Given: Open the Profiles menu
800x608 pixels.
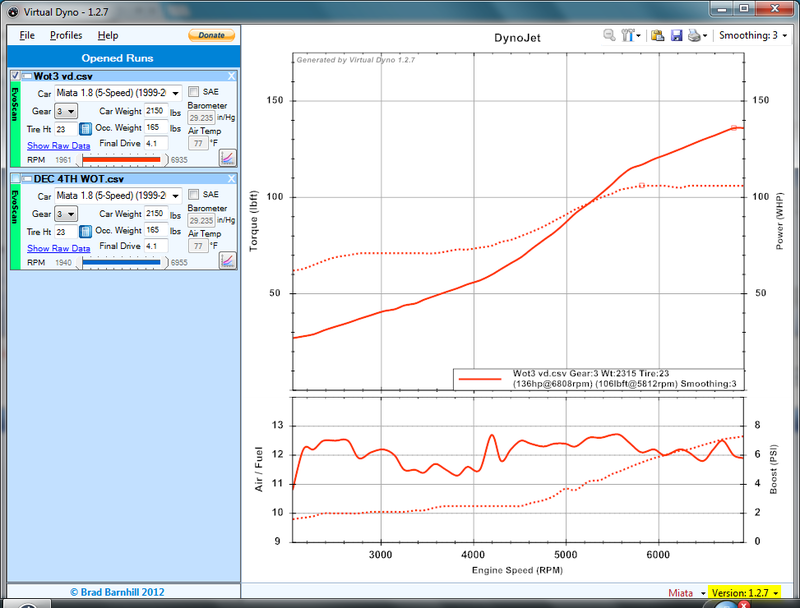Looking at the screenshot, I should 66,35.
